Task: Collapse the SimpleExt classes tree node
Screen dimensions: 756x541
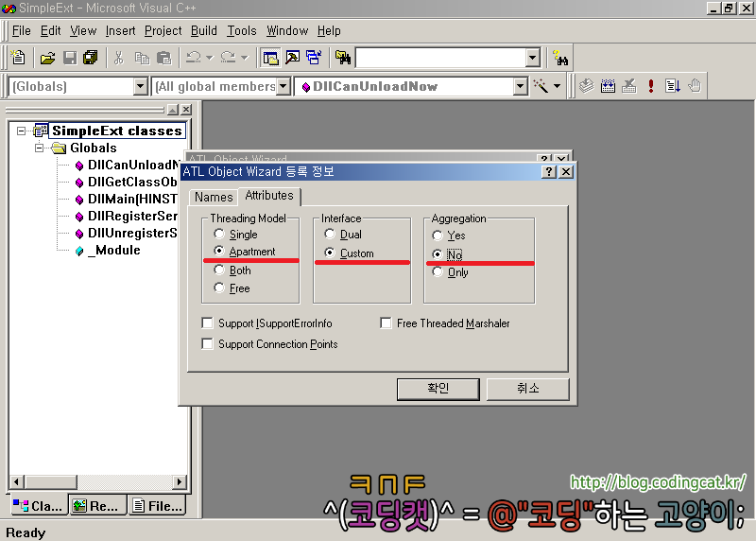Action: click(21, 131)
